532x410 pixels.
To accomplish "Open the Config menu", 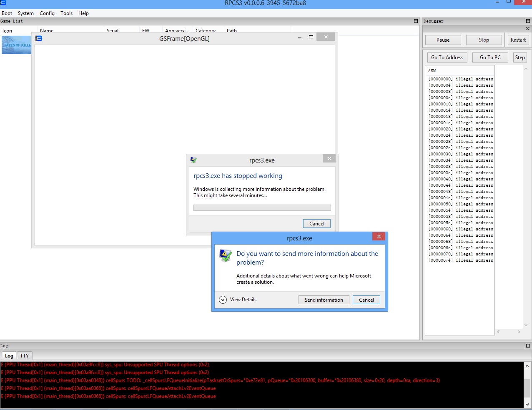I will pos(47,13).
